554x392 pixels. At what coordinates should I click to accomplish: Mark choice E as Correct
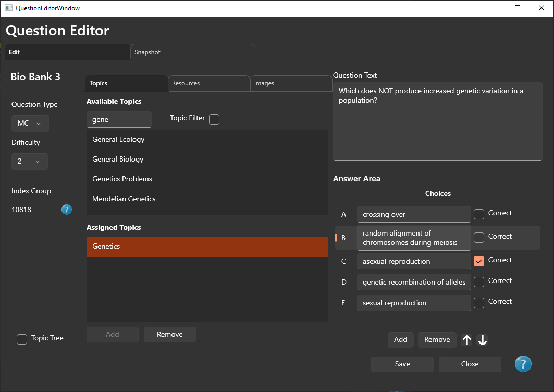pyautogui.click(x=479, y=302)
